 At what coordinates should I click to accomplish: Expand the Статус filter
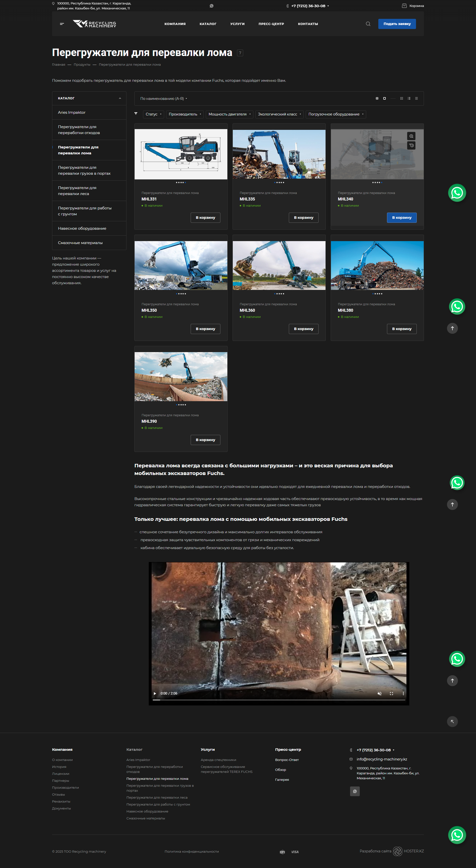point(153,114)
